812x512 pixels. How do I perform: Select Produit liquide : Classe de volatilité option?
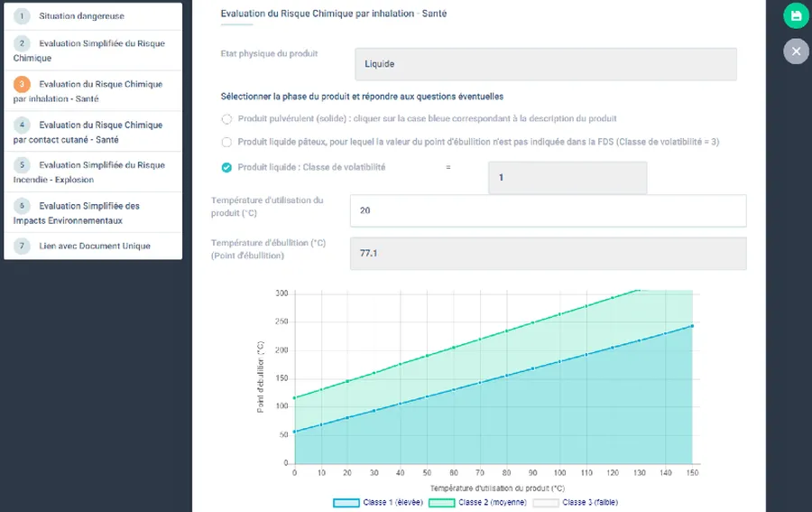(x=227, y=167)
